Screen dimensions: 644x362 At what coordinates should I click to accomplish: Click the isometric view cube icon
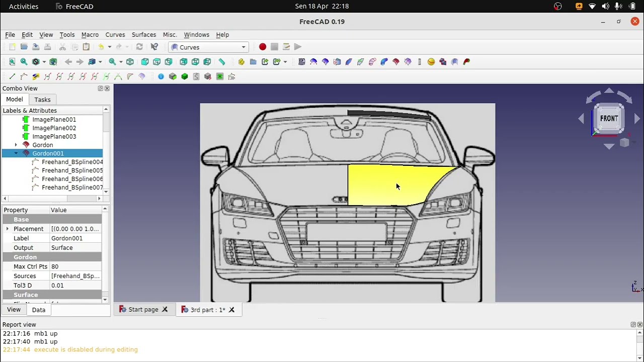pyautogui.click(x=130, y=62)
